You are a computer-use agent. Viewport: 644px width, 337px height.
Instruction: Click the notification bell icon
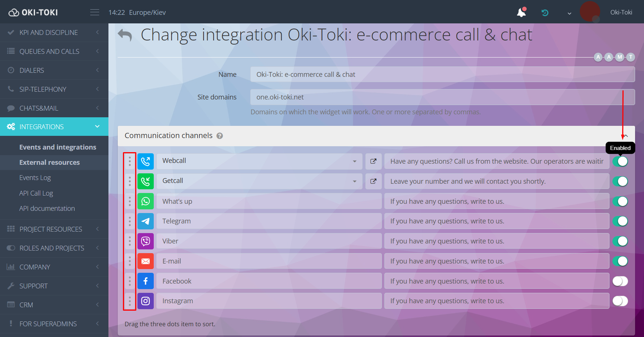[521, 13]
